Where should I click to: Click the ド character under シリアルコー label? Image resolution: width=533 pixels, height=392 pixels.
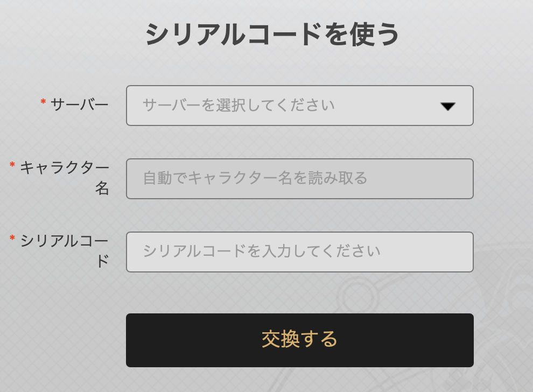point(103,261)
